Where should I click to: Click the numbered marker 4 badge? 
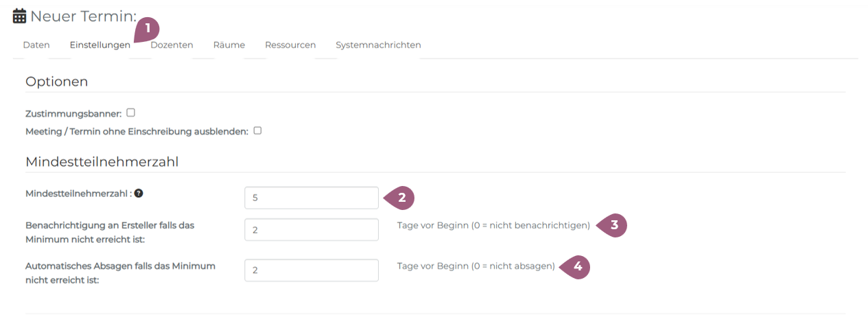coord(576,266)
